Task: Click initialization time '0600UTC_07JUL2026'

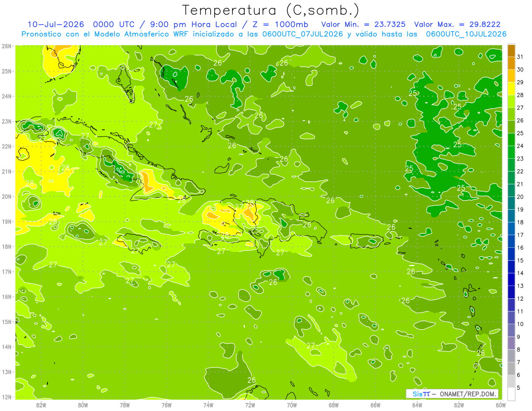Action: [x=303, y=34]
